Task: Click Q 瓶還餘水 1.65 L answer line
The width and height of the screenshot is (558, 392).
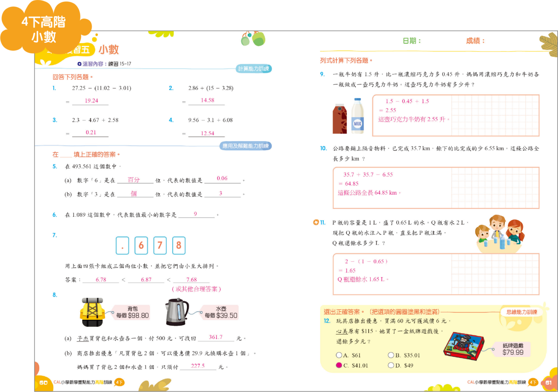Action: pos(363,279)
